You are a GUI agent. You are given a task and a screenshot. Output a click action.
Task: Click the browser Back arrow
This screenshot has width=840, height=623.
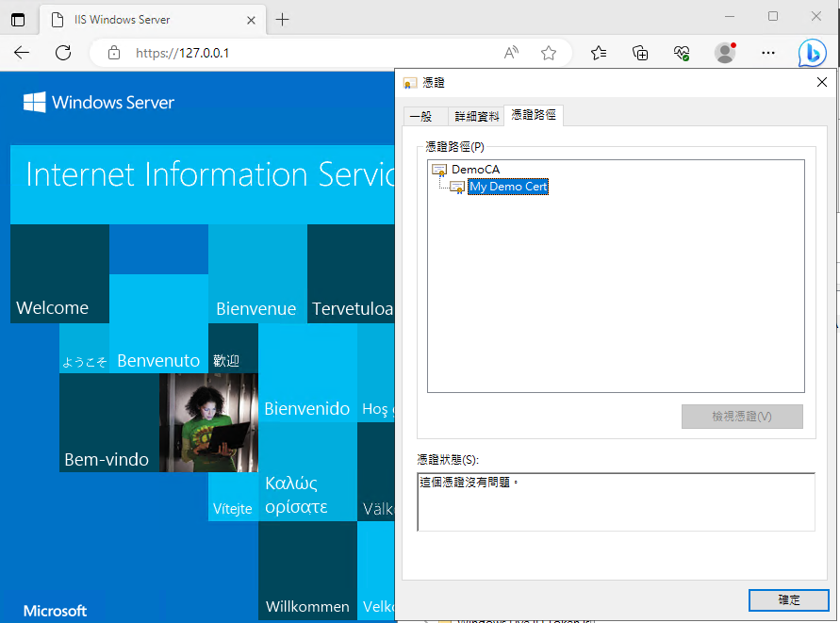click(22, 54)
